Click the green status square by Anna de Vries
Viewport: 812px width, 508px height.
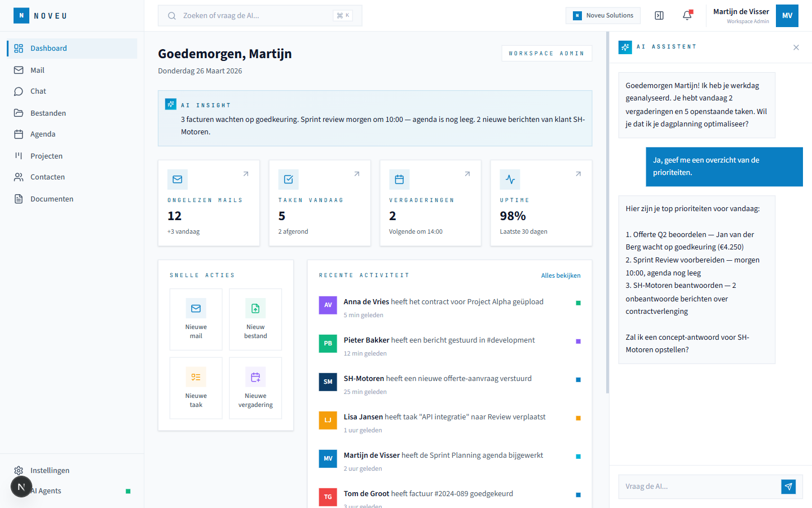tap(578, 303)
